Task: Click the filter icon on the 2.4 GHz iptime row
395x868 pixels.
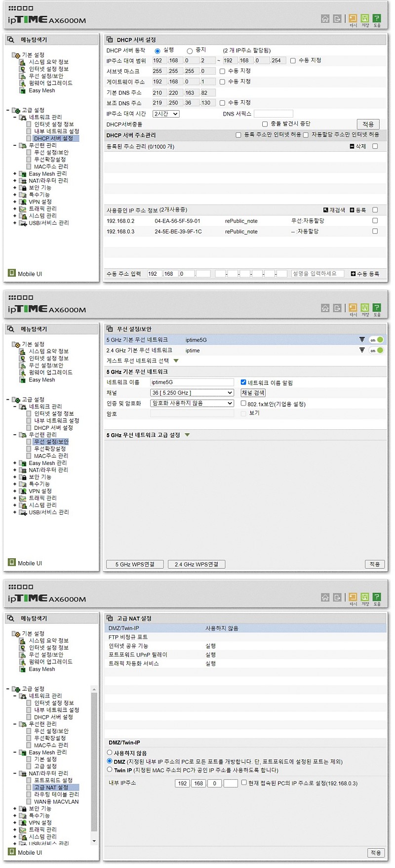Action: pyautogui.click(x=362, y=350)
